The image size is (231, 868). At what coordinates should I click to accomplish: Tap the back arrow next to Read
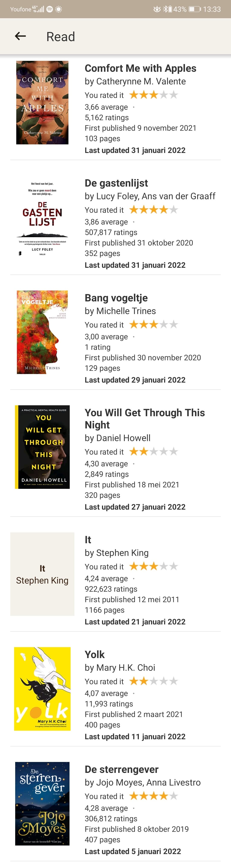point(21,36)
